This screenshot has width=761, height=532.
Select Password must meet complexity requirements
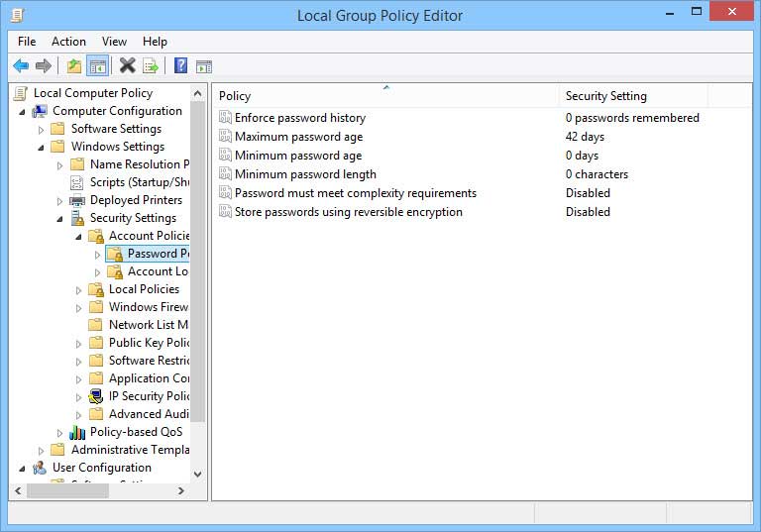coord(355,193)
